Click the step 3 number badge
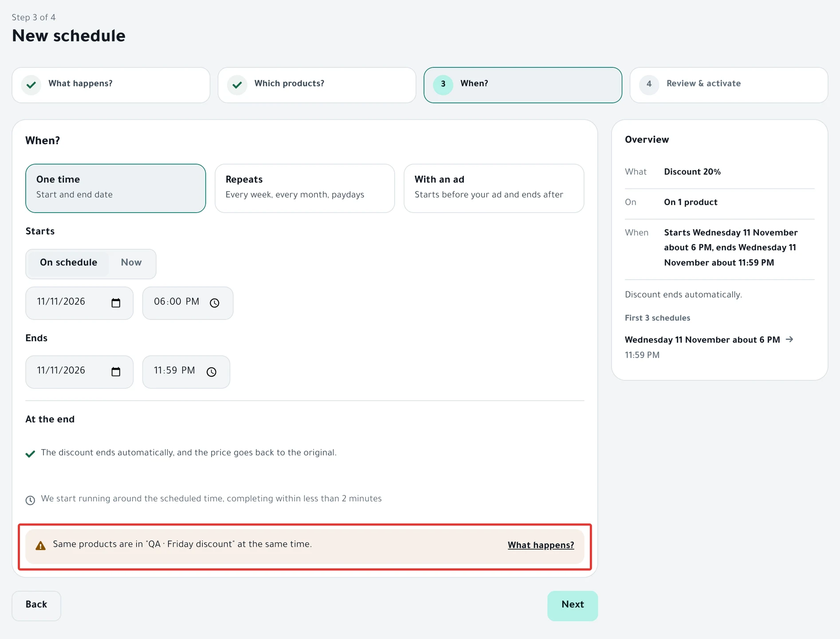This screenshot has height=639, width=840. tap(443, 85)
